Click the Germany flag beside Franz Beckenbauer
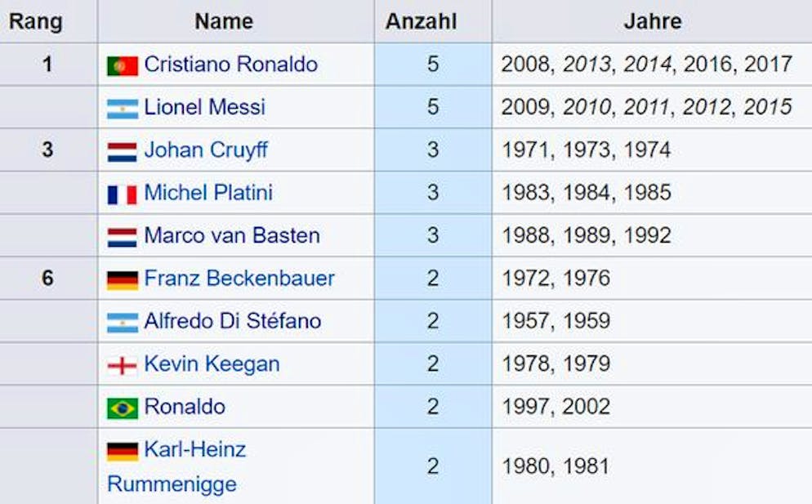 [x=122, y=280]
